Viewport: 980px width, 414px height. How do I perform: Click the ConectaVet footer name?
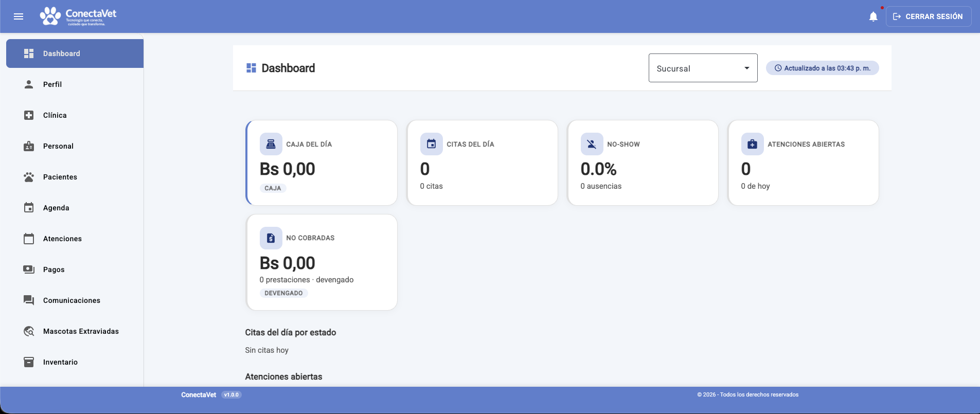[199, 395]
